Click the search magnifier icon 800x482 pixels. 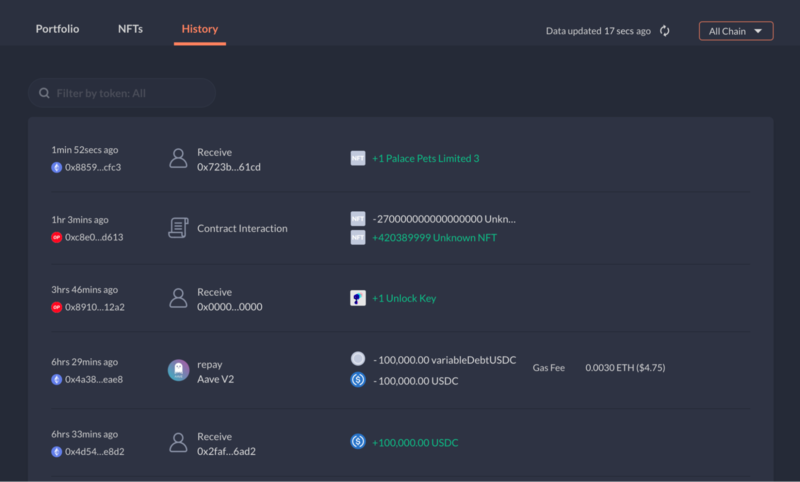tap(44, 93)
